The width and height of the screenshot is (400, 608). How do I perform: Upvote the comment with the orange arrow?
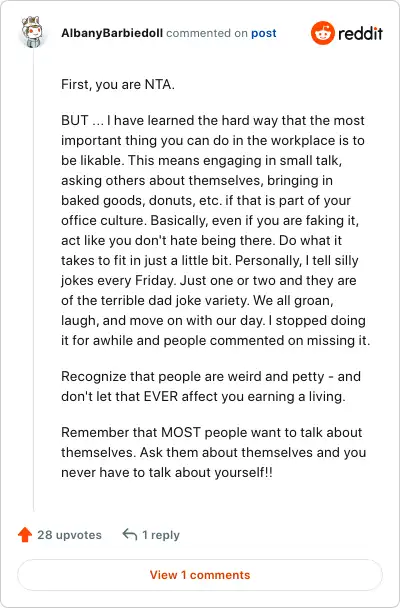point(25,534)
